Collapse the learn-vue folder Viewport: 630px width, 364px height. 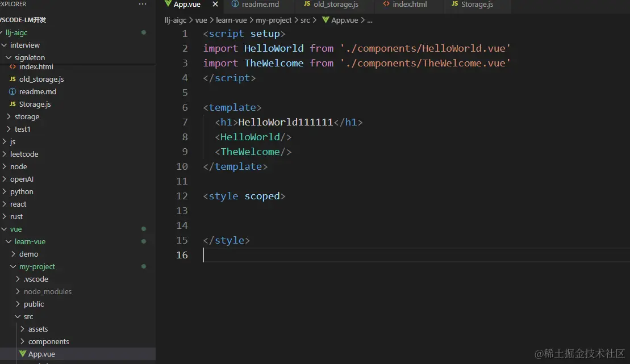coord(30,241)
